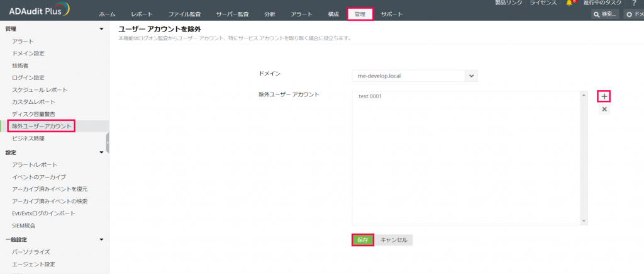Click the list scrollbar down arrow
The height and width of the screenshot is (274, 644).
(584, 221)
